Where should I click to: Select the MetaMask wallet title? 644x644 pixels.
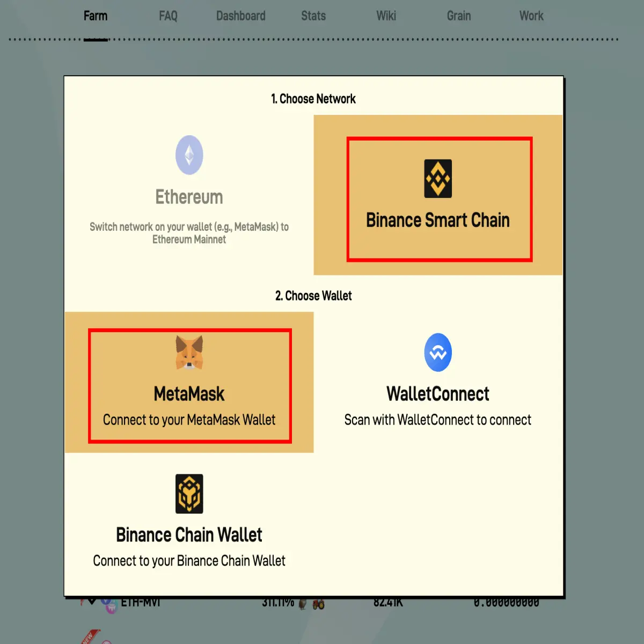click(189, 394)
